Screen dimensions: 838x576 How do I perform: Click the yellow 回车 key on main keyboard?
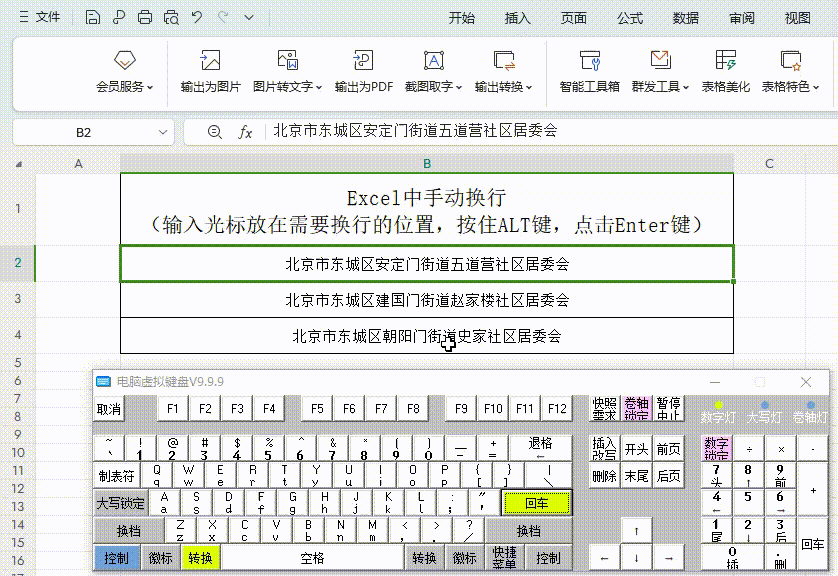point(537,503)
